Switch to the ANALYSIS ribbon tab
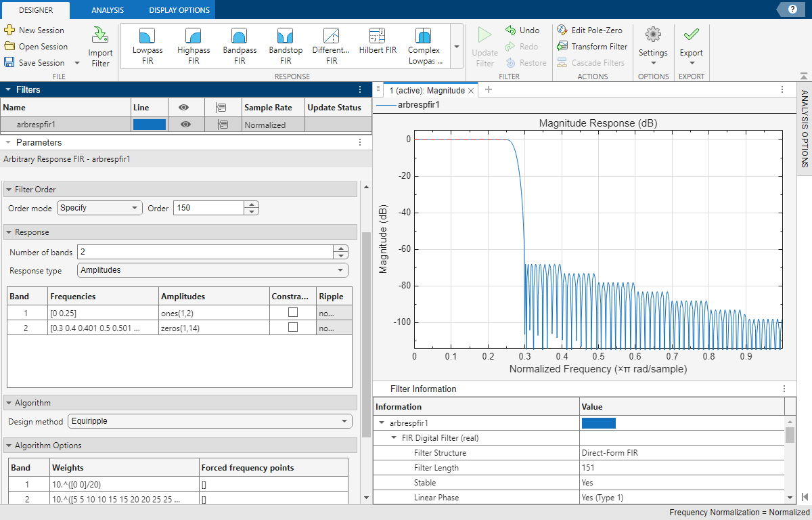The height and width of the screenshot is (520, 812). [106, 10]
